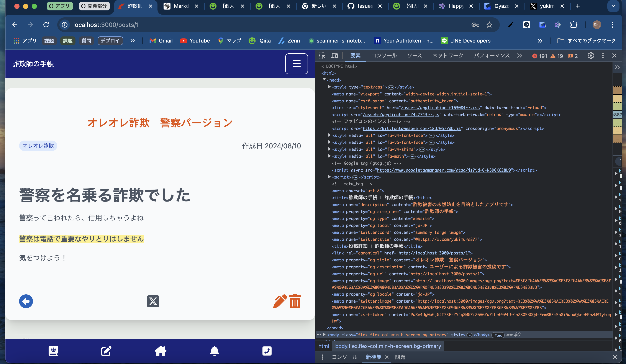Open the Gmail bookmark

point(161,41)
